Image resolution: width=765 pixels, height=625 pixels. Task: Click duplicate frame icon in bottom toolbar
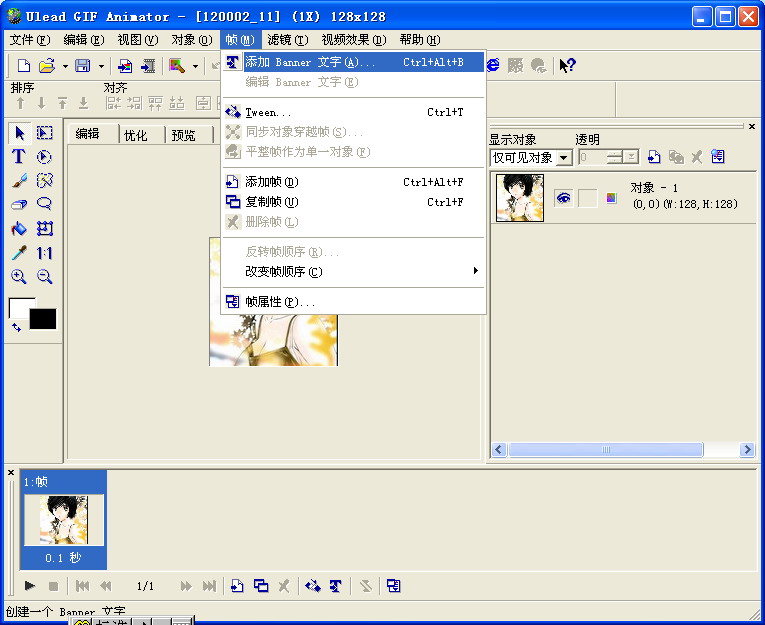tap(261, 585)
